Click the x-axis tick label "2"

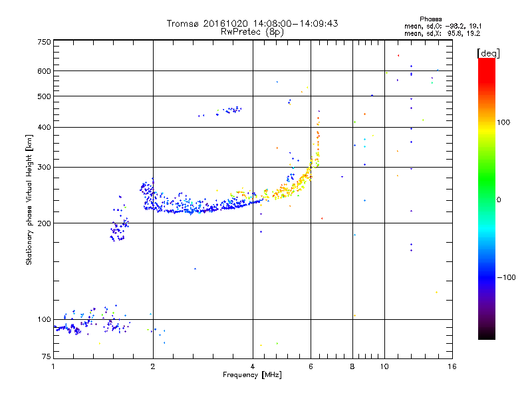(153, 366)
